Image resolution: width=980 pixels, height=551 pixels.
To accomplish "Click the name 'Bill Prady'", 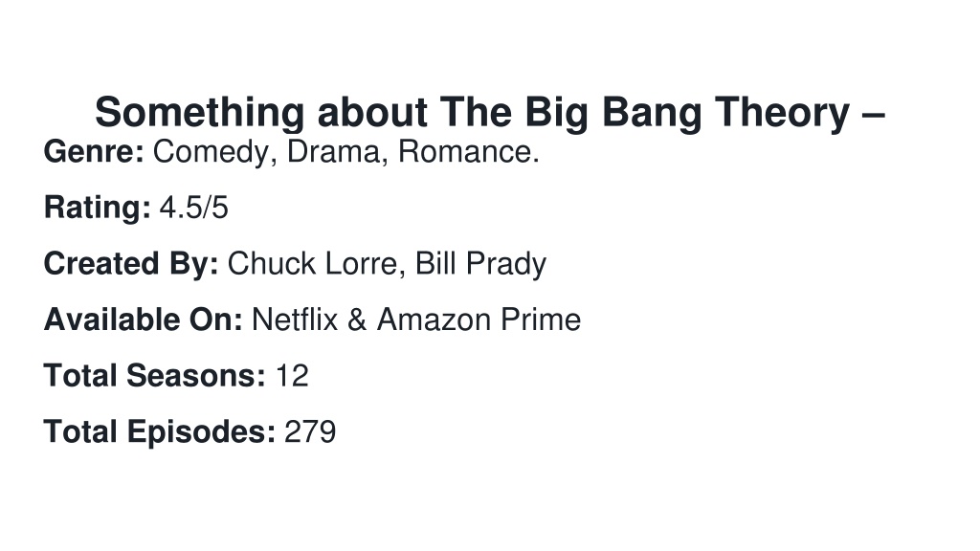I will (x=480, y=264).
